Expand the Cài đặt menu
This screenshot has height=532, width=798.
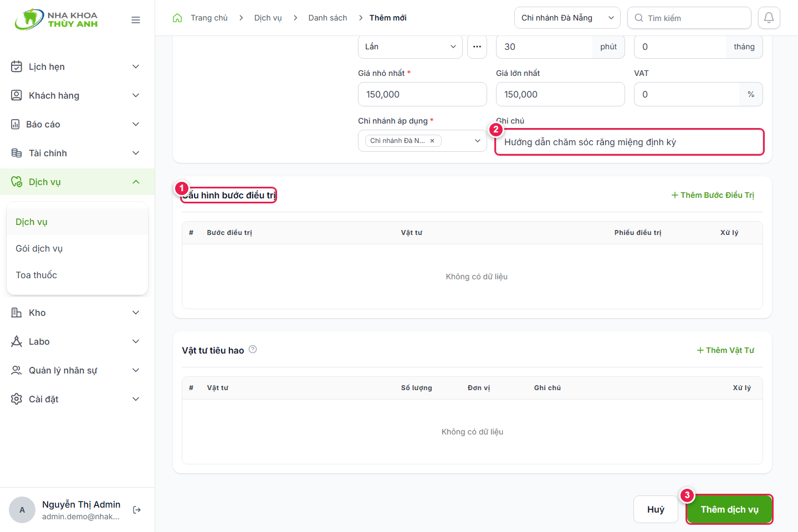tap(136, 399)
